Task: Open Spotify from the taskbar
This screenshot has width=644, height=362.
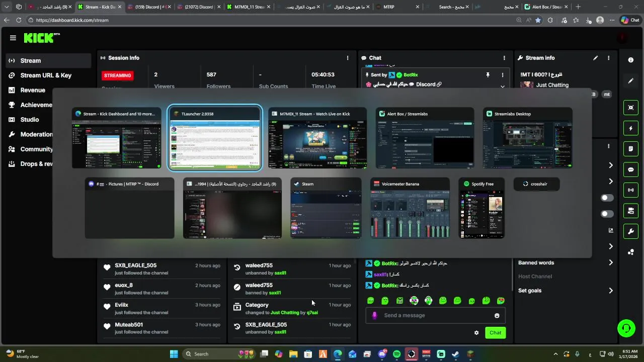Action: coord(396,354)
